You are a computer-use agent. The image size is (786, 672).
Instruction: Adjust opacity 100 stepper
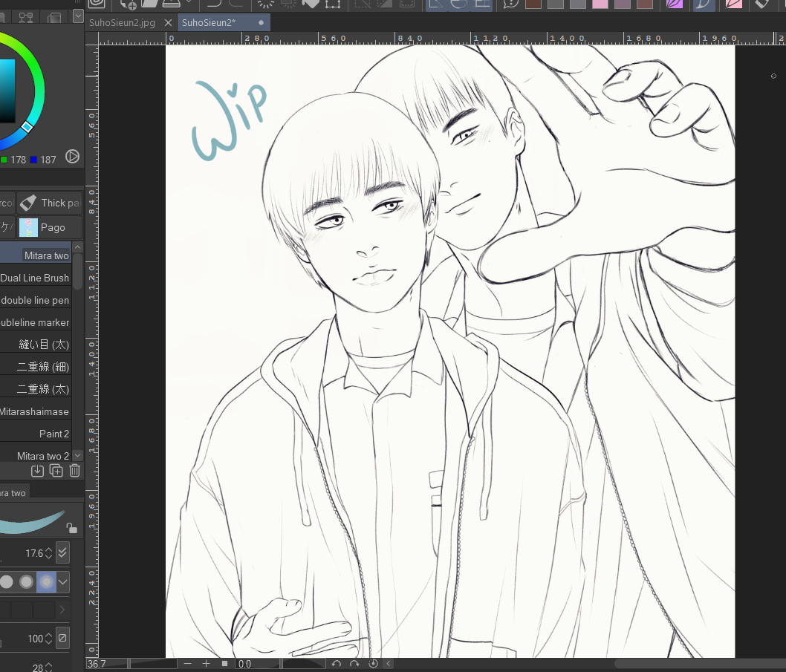pyautogui.click(x=48, y=639)
